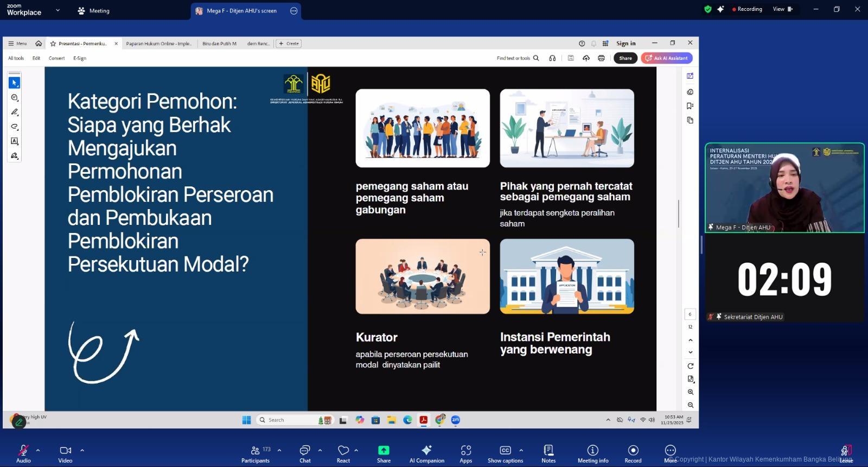
Task: Open AI Companion
Action: pyautogui.click(x=426, y=453)
